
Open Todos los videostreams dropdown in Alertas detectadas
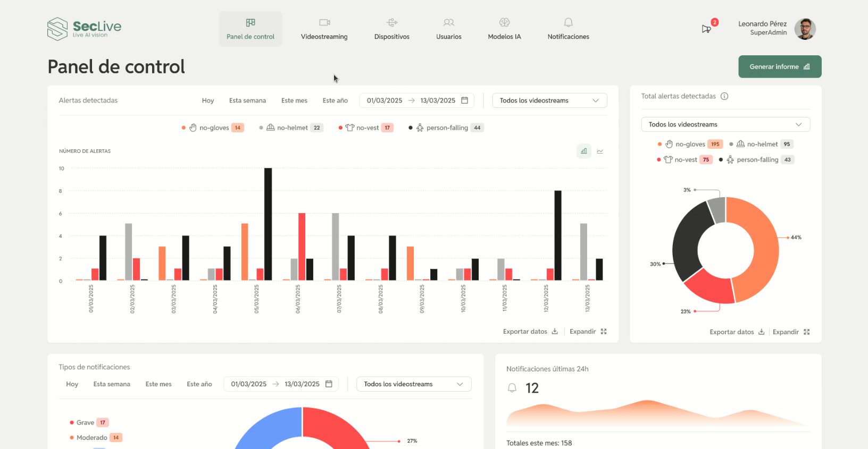[x=549, y=100]
